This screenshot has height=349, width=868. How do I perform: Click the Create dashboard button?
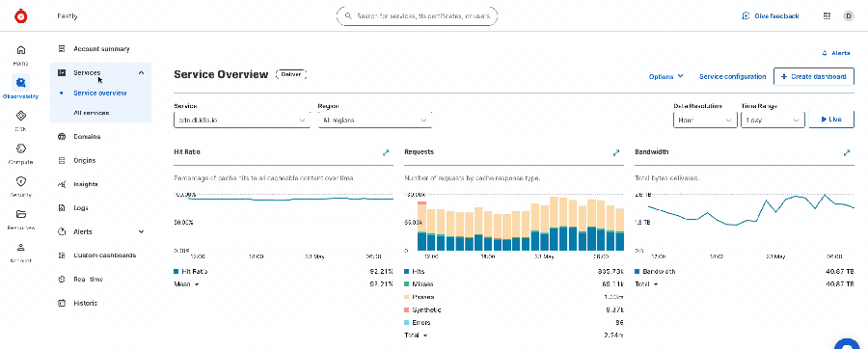(814, 77)
